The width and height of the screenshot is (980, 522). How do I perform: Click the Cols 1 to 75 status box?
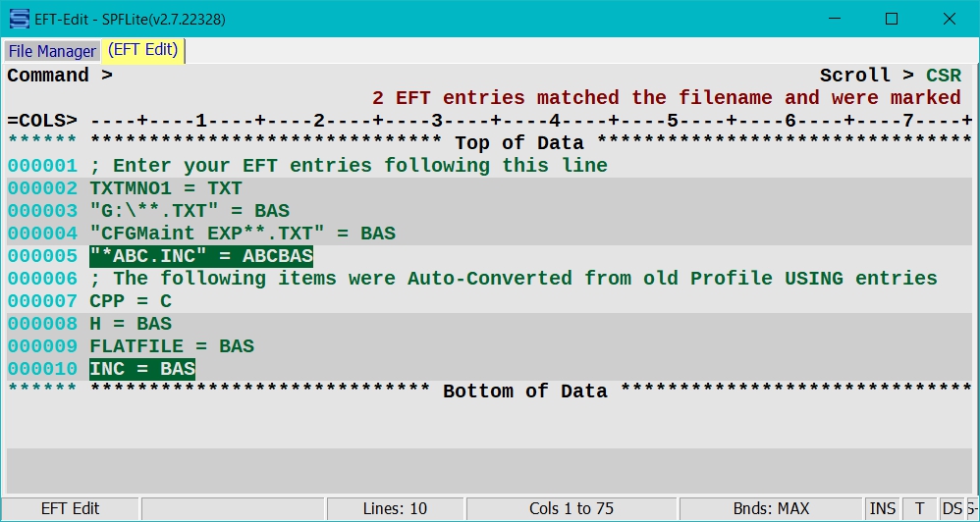click(x=572, y=509)
